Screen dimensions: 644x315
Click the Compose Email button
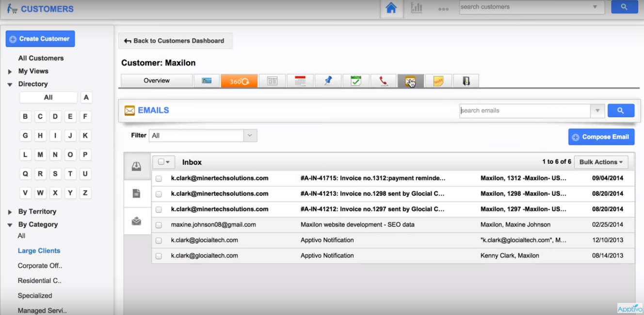pyautogui.click(x=601, y=137)
